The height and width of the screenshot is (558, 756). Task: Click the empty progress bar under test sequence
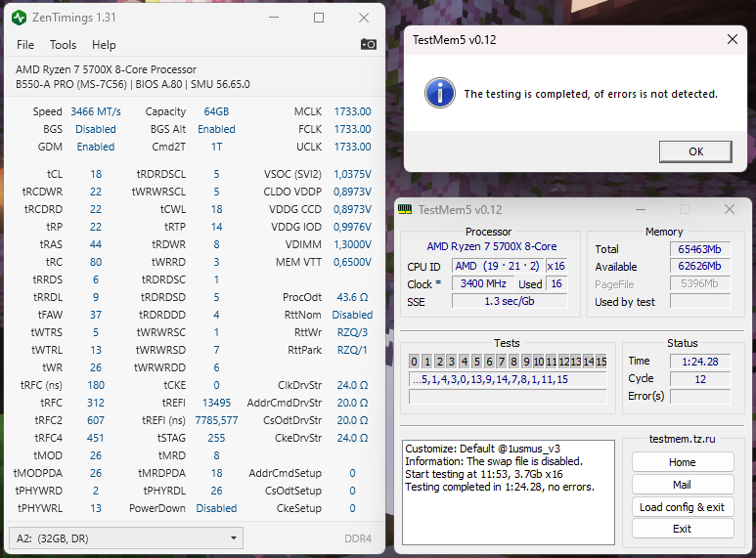point(508,397)
